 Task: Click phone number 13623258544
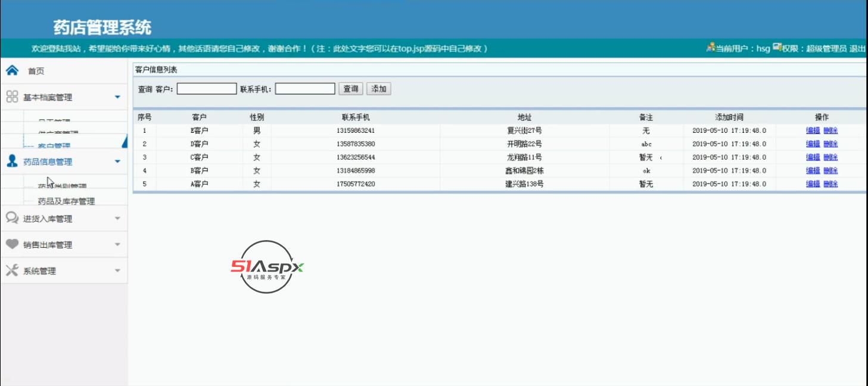tap(356, 157)
